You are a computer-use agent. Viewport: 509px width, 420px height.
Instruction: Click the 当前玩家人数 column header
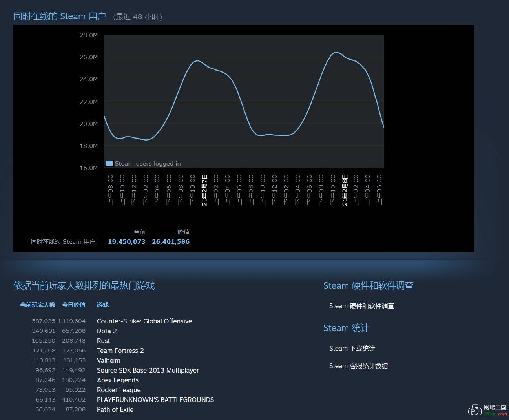(x=38, y=305)
